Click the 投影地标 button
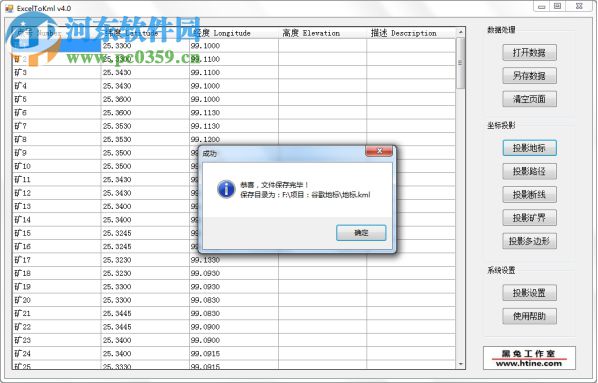The image size is (598, 383). point(529,148)
